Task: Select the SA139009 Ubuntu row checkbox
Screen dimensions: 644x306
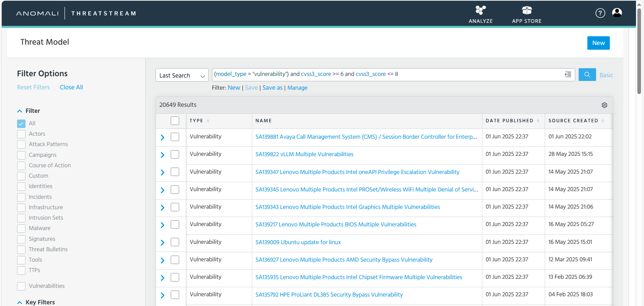Action: click(x=175, y=242)
